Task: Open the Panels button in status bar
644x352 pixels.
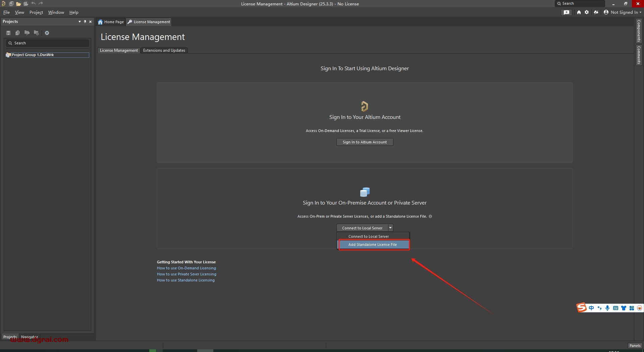Action: pos(635,346)
